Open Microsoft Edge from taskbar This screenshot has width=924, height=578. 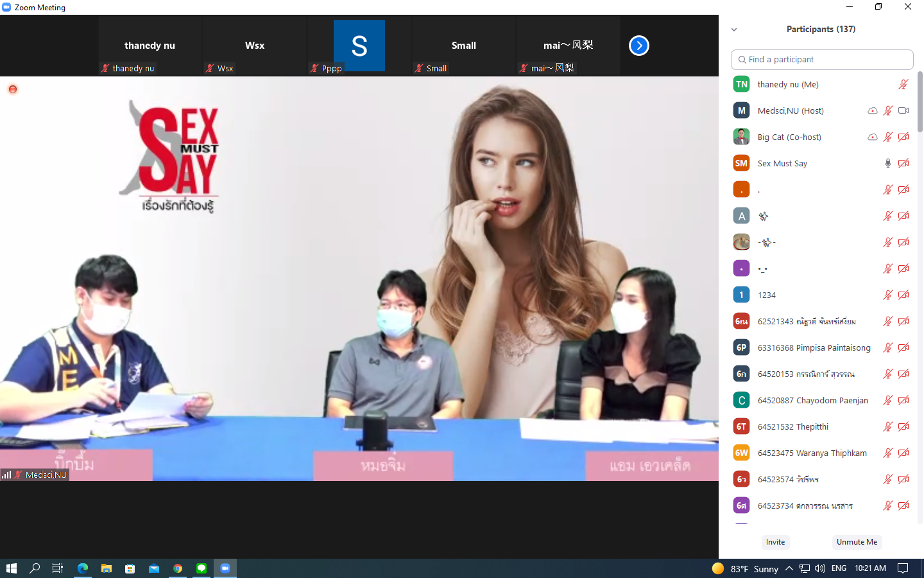point(83,568)
